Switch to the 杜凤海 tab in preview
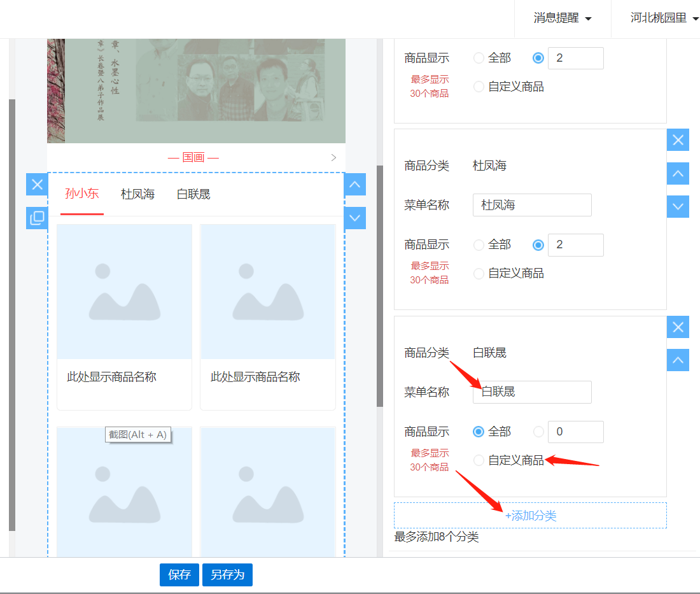Viewport: 700px width, 594px height. pyautogui.click(x=137, y=194)
